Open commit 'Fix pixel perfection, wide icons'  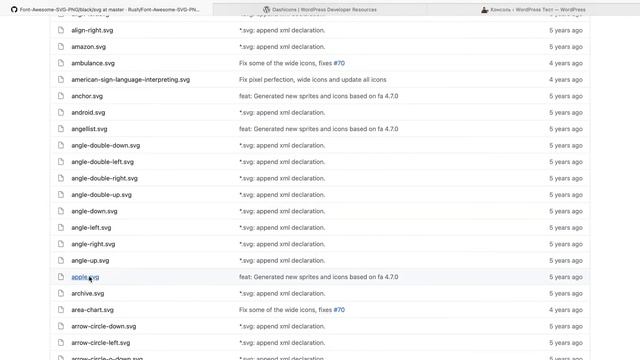(313, 80)
